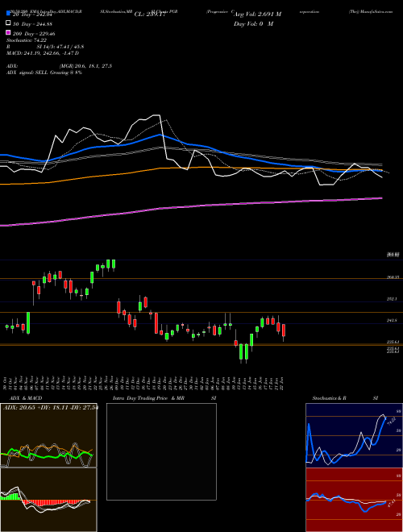
Task: Click the 74.22 value on Stochastics chart
Action: [391, 422]
